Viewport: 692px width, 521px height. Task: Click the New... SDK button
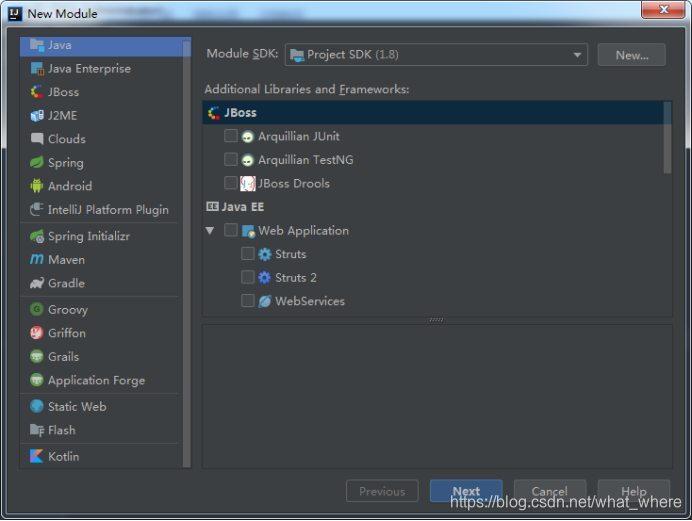point(632,55)
